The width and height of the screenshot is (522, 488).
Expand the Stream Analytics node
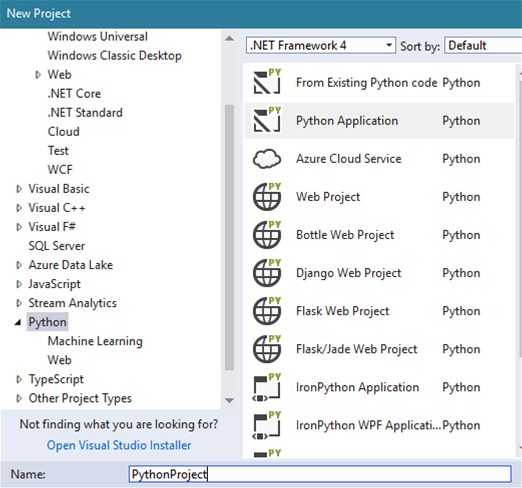tap(19, 303)
